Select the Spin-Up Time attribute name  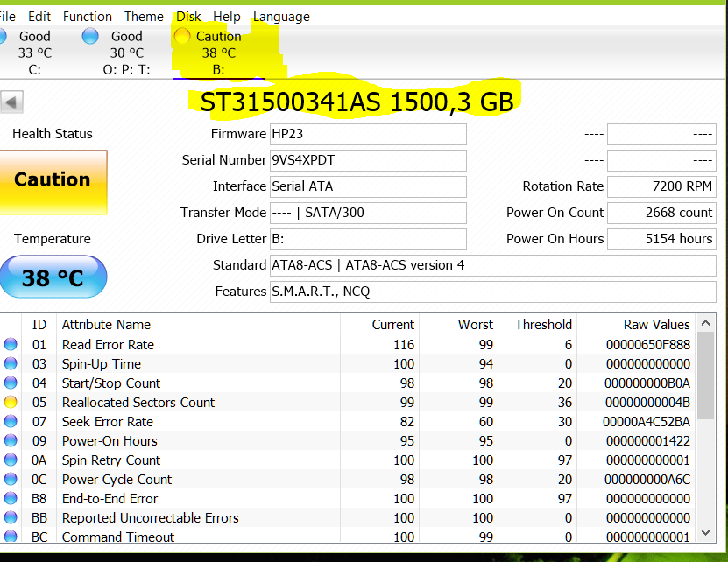102,364
